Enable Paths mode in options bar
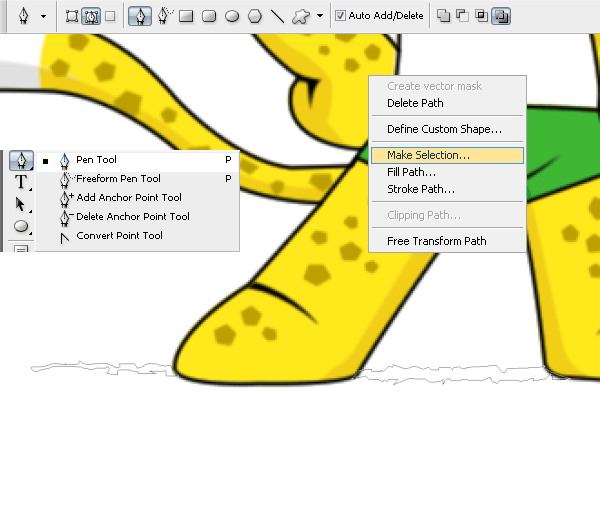Image resolution: width=600 pixels, height=519 pixels. point(90,16)
